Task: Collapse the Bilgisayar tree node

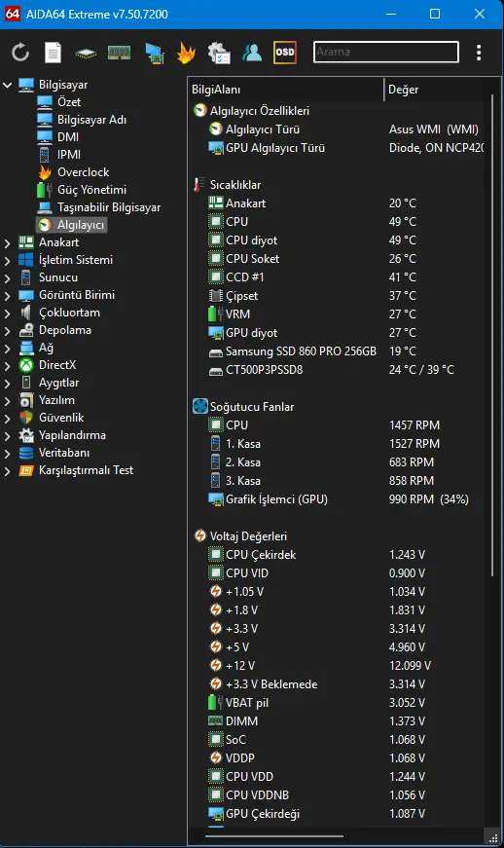Action: (8, 85)
